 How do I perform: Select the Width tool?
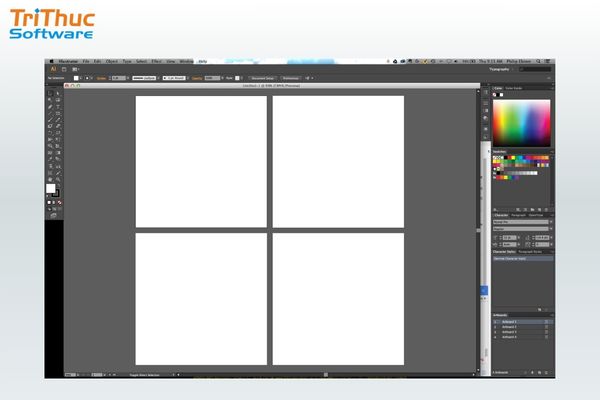point(50,140)
